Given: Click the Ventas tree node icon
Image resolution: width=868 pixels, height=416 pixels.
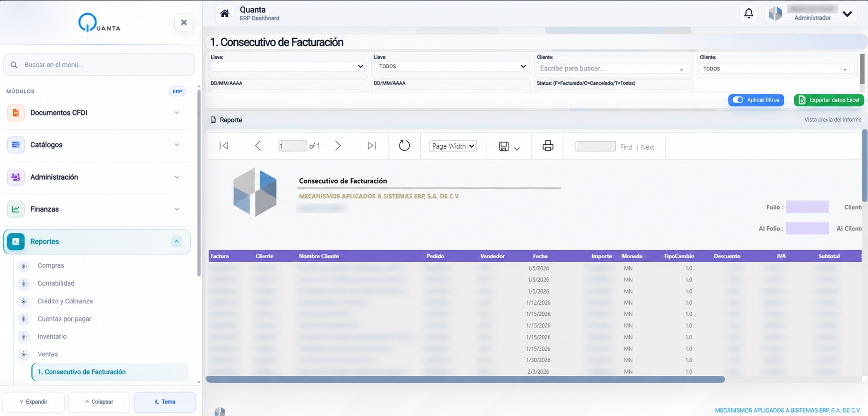Looking at the screenshot, I should (24, 355).
